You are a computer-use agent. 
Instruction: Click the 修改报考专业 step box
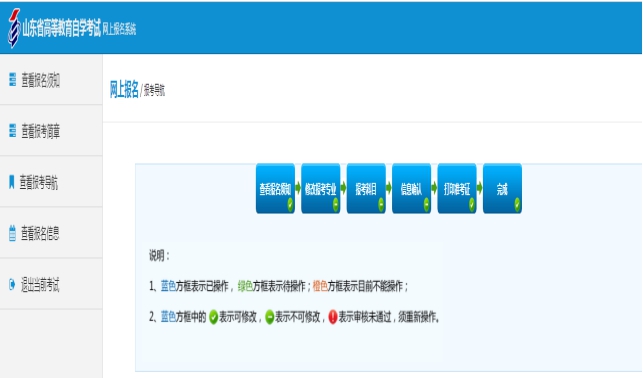(x=321, y=189)
